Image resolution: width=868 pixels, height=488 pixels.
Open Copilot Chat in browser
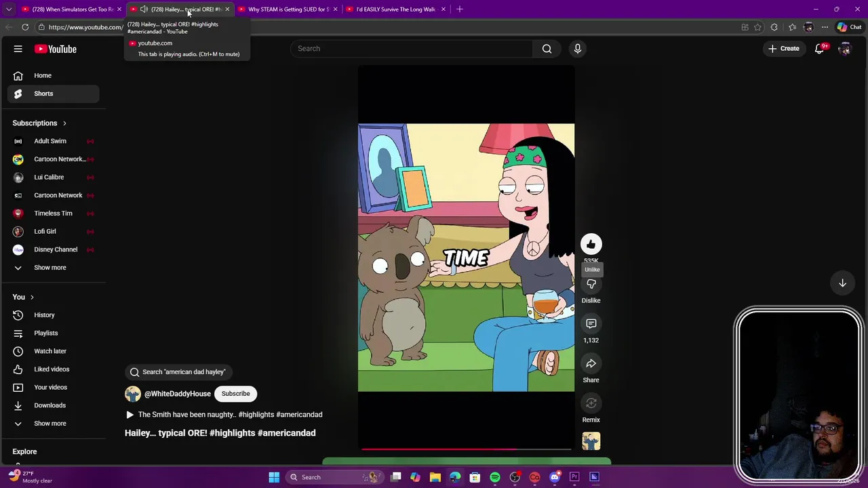[849, 27]
